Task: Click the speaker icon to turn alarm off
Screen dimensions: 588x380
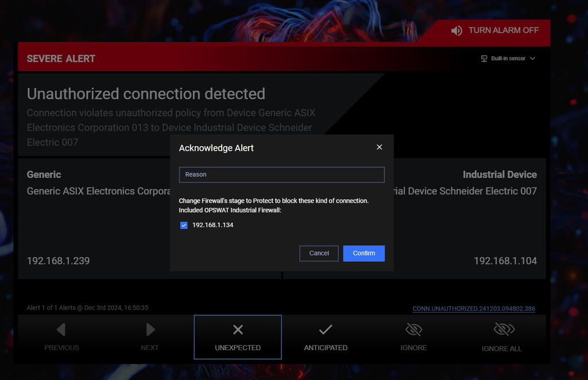Action: click(457, 30)
